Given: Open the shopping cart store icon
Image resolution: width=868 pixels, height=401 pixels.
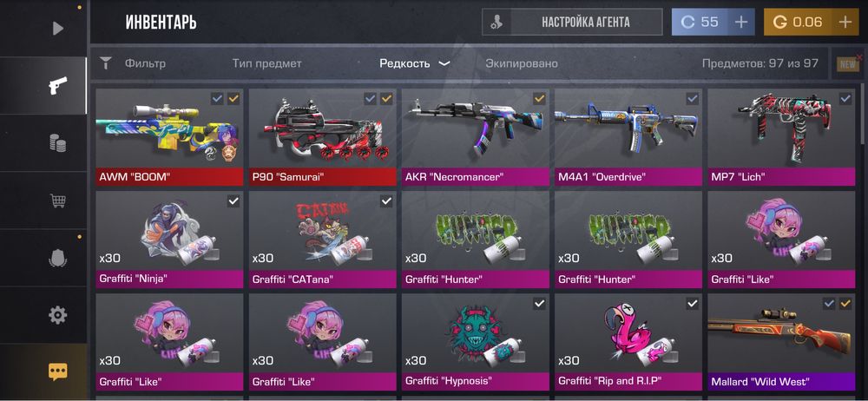Looking at the screenshot, I should (x=57, y=200).
